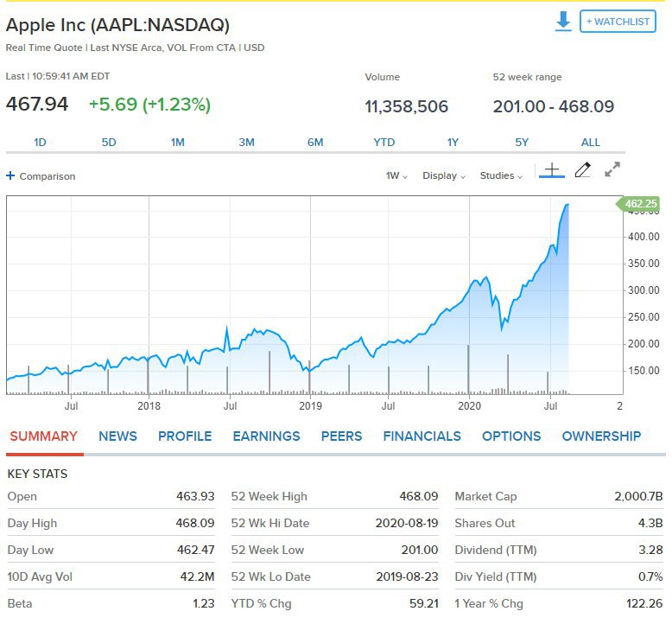Click the Apple Inc (AAPL:NASDAQ) title

pyautogui.click(x=117, y=25)
